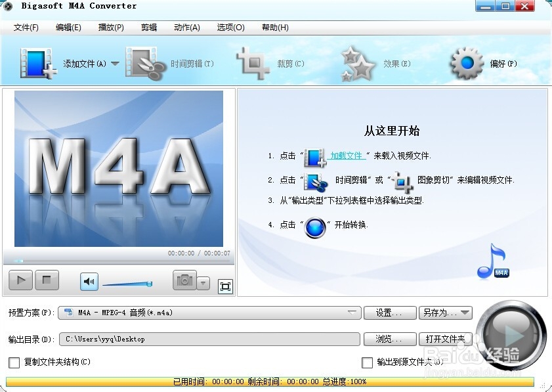Open Preferences (偏好) gear icon
Screen dimensions: 552x392
click(467, 64)
